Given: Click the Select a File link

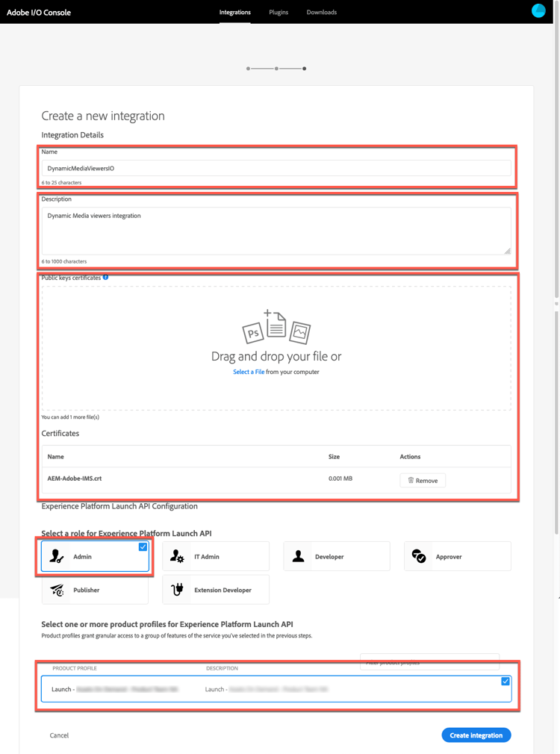Looking at the screenshot, I should 249,372.
